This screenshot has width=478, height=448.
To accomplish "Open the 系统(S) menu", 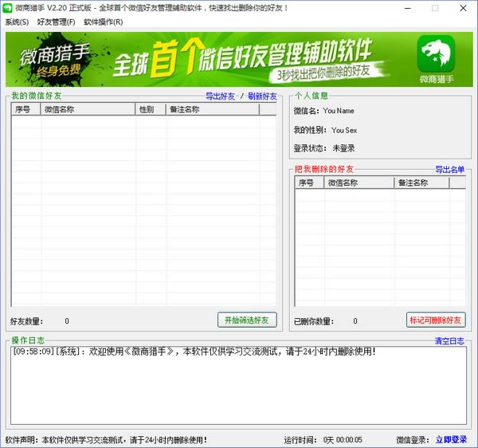I will pos(17,22).
